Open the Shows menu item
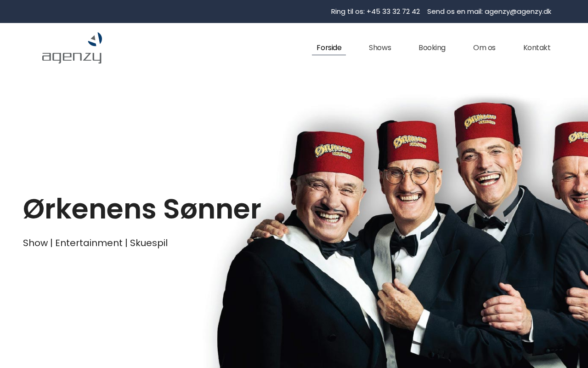 pos(380,48)
